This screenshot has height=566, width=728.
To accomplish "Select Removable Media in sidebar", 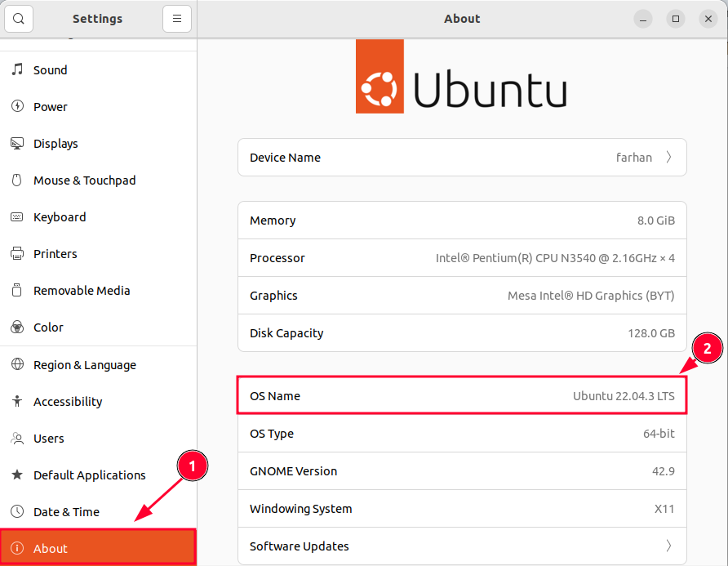I will click(x=99, y=291).
